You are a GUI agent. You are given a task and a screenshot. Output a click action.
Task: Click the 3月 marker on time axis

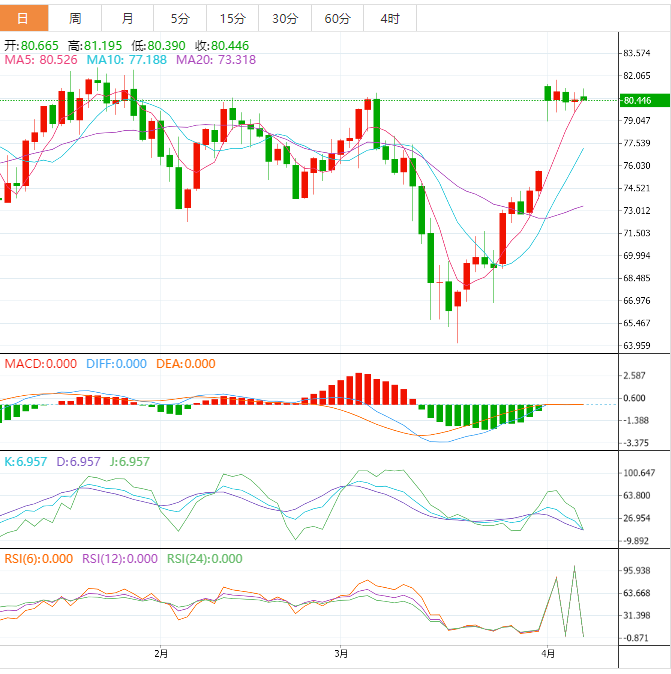tap(342, 654)
